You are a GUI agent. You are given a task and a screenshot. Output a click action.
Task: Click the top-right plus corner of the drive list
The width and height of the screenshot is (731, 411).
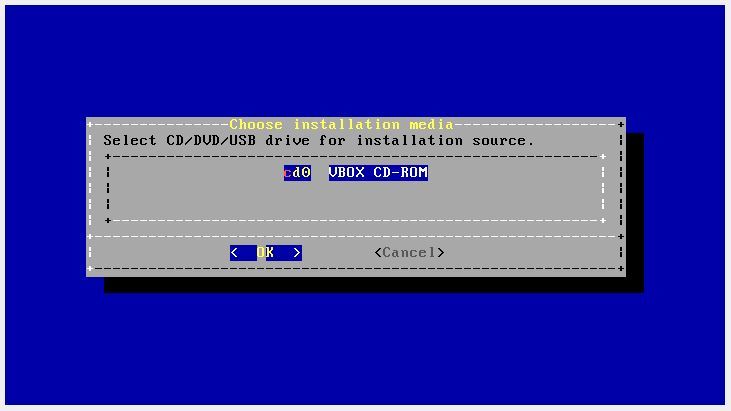603,157
